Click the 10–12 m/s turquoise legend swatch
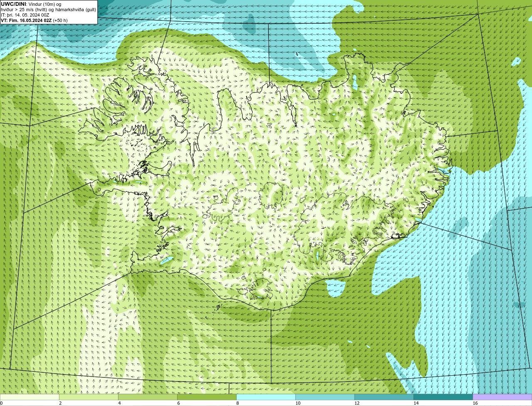Image resolution: width=532 pixels, height=406 pixels. [325, 397]
